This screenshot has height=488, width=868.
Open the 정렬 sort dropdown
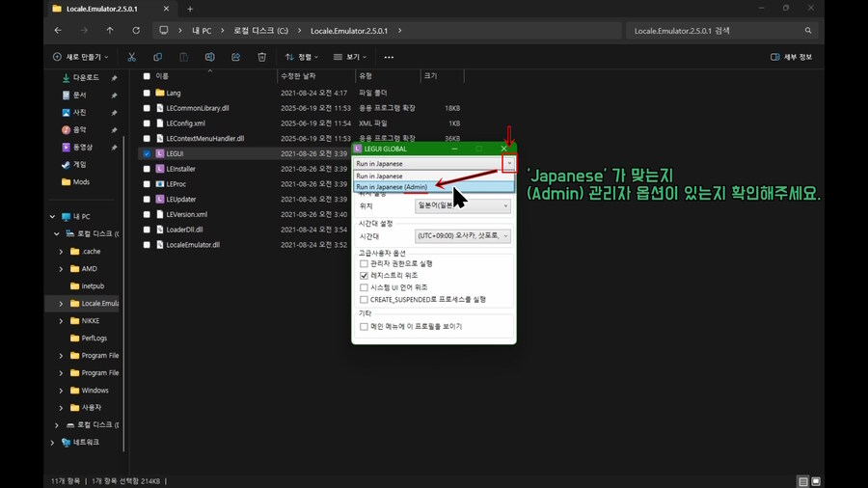click(x=302, y=57)
